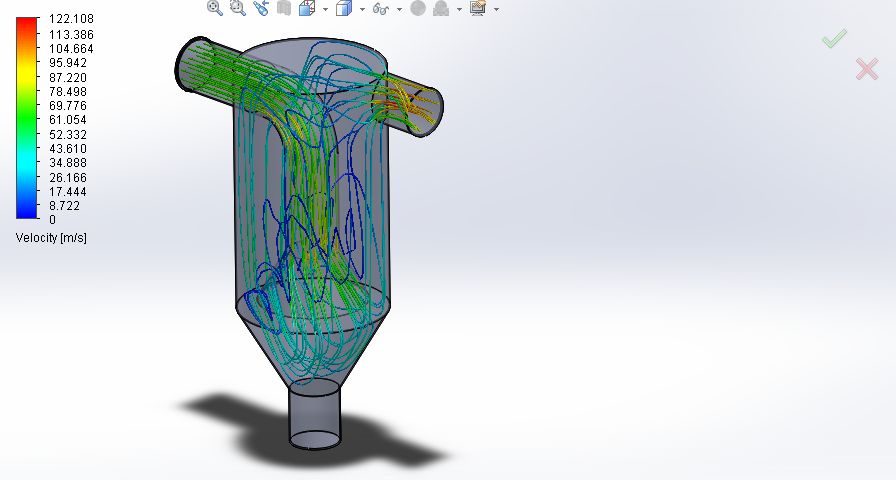Select the Zoom to Area tool
Viewport: 896px width, 480px height.
tap(238, 7)
